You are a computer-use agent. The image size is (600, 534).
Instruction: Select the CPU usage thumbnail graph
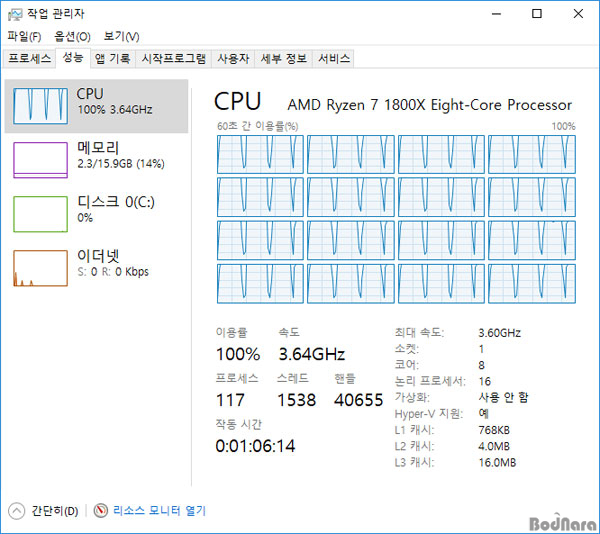39,102
